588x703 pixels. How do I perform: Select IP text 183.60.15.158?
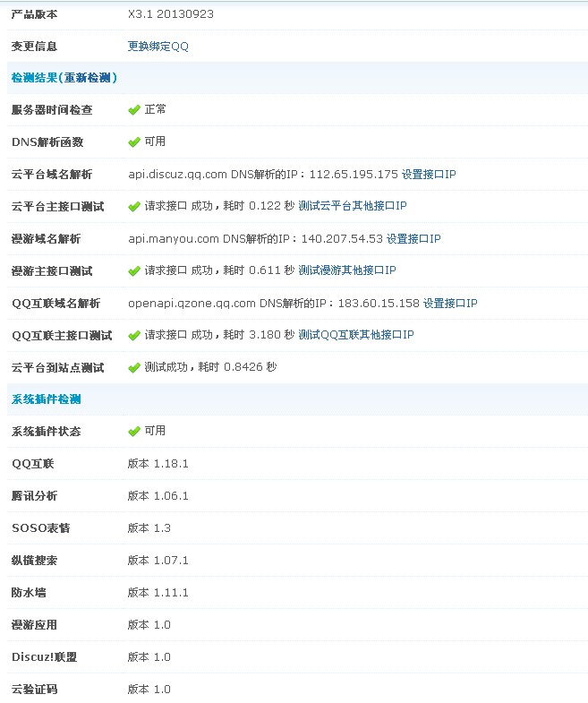pyautogui.click(x=379, y=304)
